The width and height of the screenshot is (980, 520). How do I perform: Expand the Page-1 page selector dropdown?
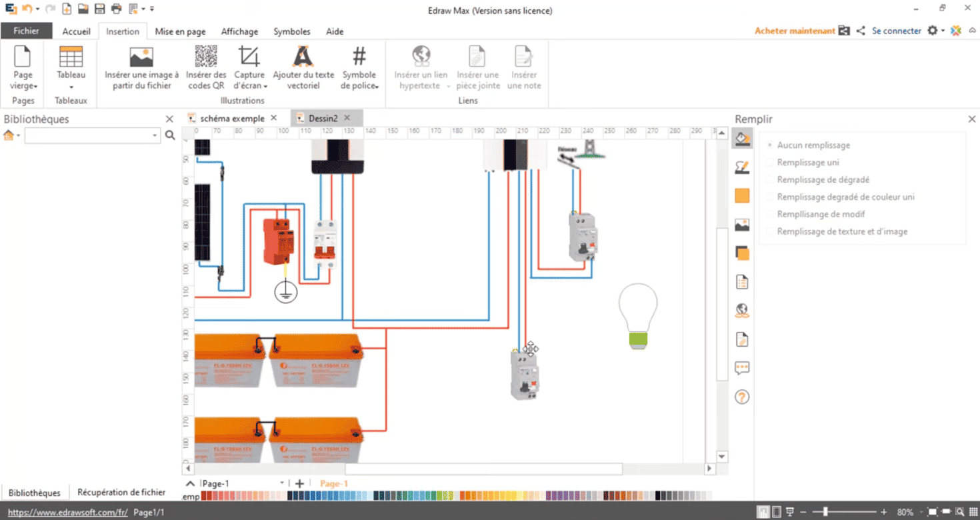282,483
